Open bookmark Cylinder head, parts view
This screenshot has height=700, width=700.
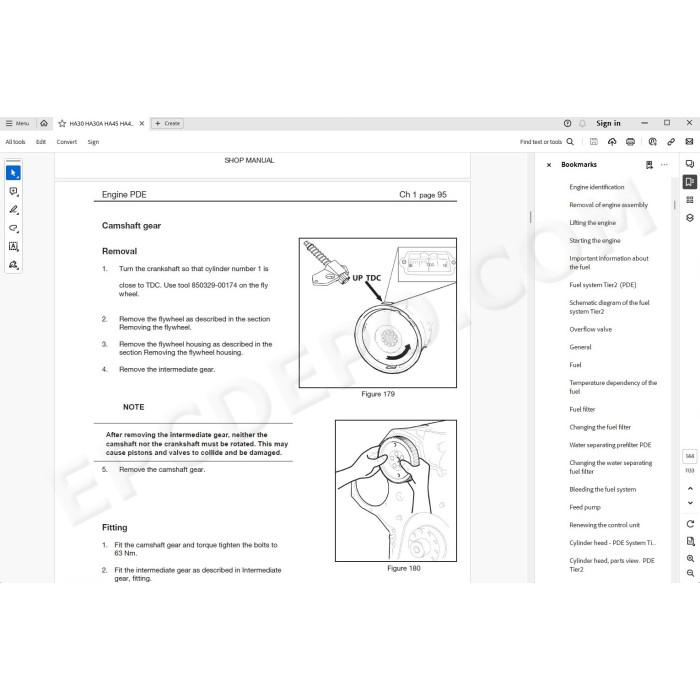point(612,565)
